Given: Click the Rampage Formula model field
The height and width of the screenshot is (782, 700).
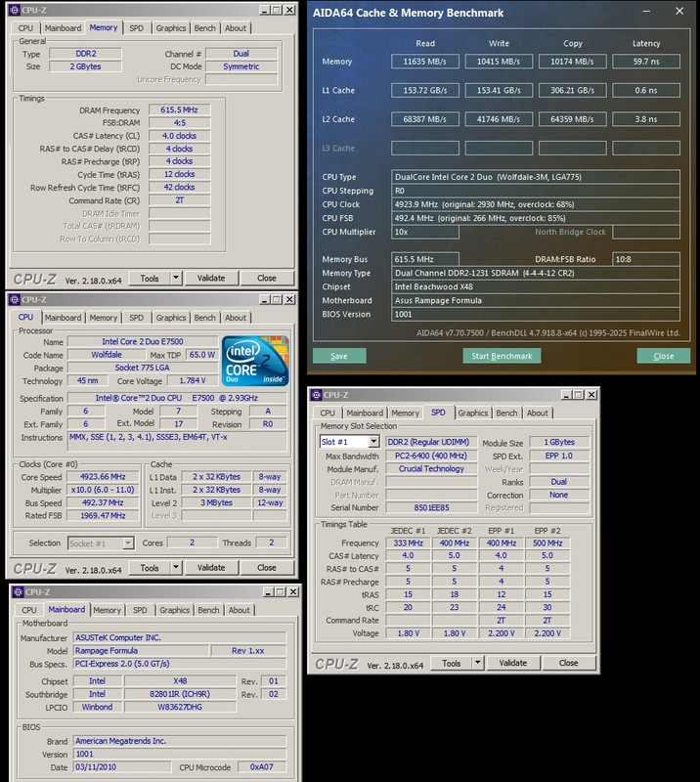Looking at the screenshot, I should (141, 650).
